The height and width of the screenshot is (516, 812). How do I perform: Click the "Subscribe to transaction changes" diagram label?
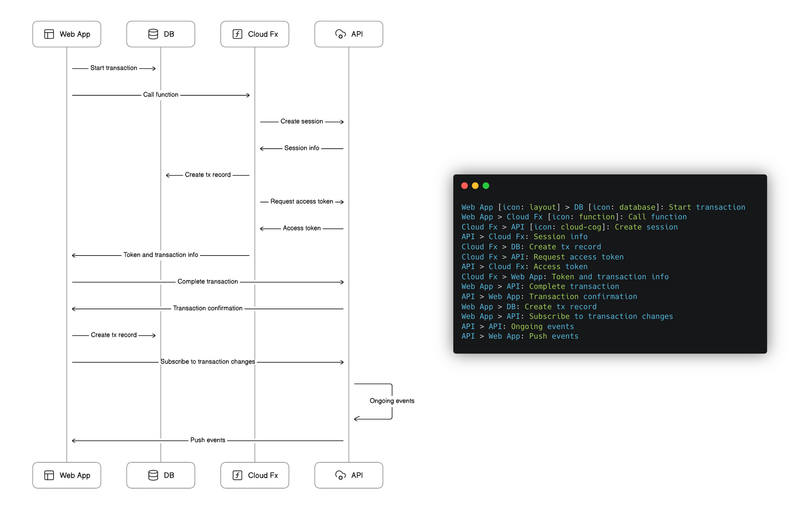[207, 361]
